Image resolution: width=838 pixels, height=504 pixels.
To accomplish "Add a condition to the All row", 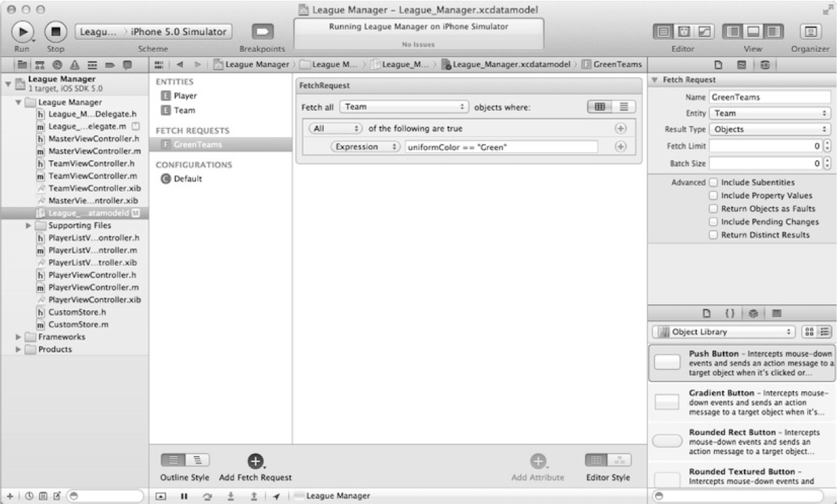I will [621, 129].
